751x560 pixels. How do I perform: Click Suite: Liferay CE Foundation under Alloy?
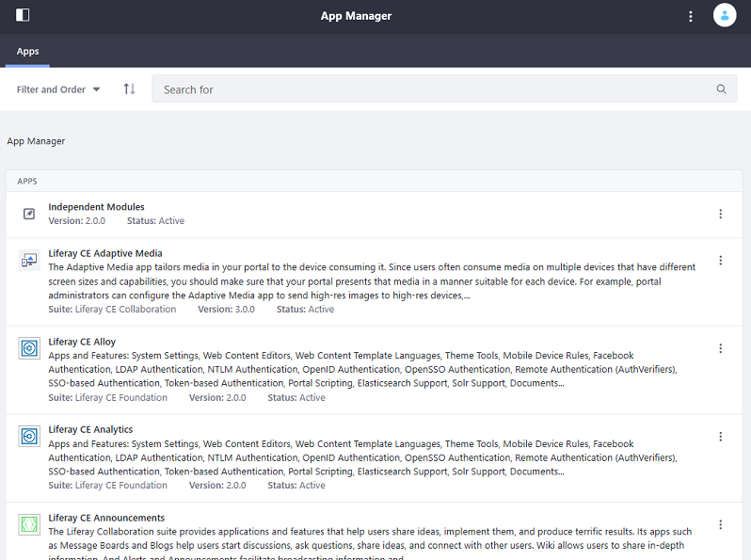click(108, 397)
